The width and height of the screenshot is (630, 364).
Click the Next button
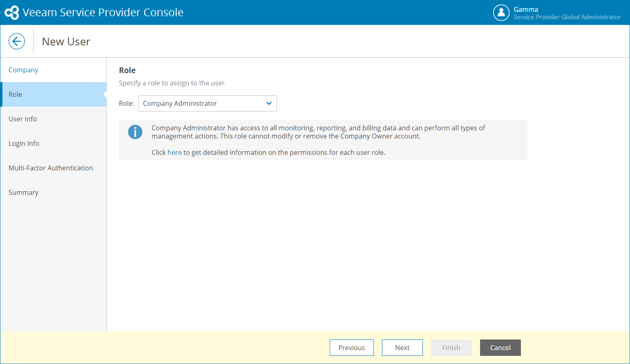click(x=402, y=348)
